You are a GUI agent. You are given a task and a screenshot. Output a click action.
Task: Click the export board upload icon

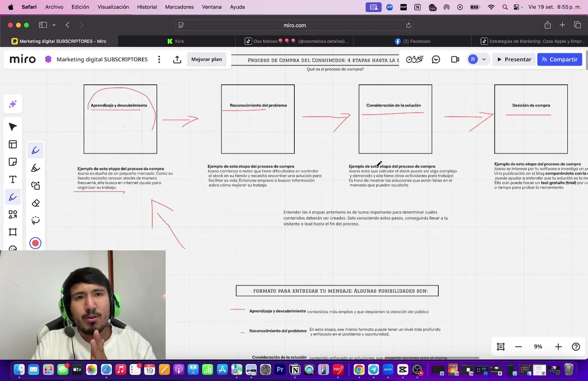click(177, 59)
